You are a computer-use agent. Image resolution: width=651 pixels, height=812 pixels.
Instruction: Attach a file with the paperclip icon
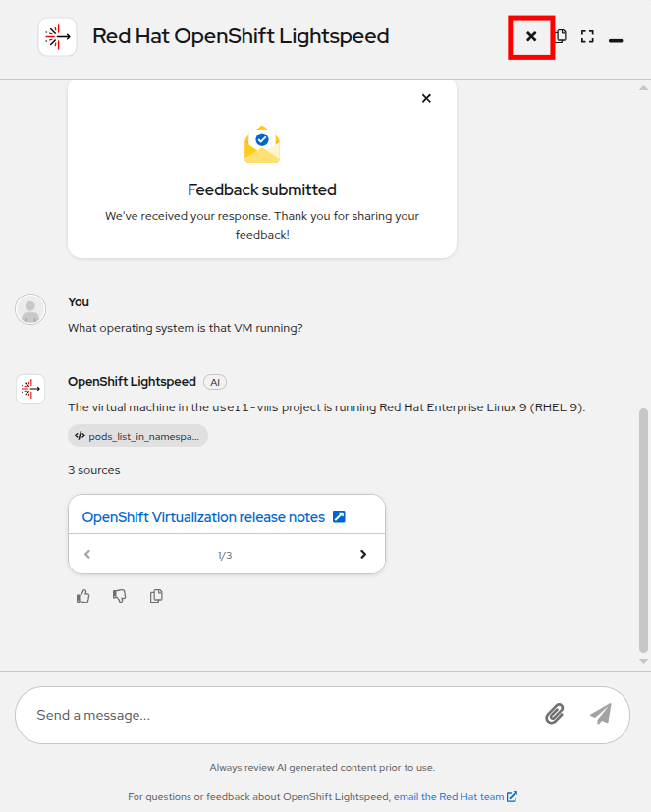pos(555,714)
